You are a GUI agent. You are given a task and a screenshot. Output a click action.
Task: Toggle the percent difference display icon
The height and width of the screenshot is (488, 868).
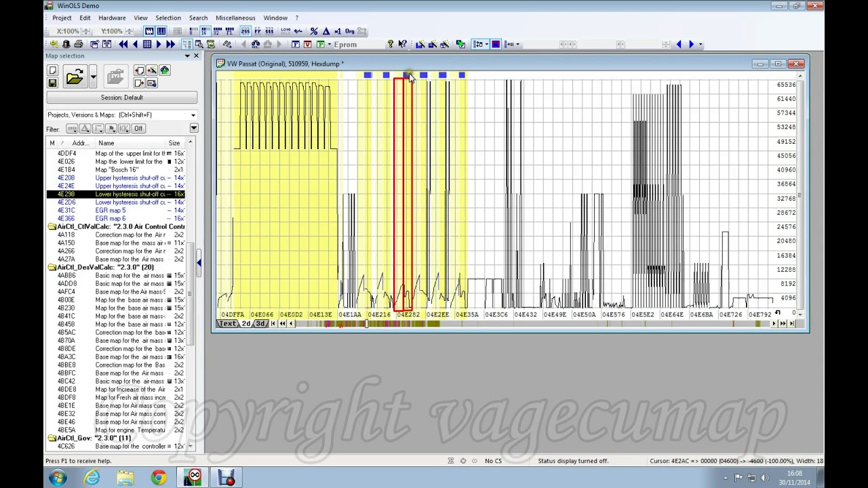[x=313, y=31]
